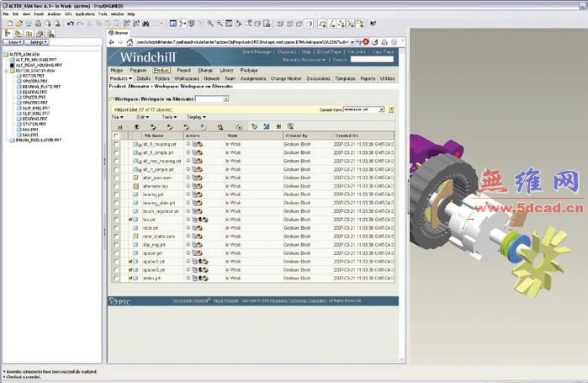
Task: Click the browser Back arrow icon
Action: tap(112, 42)
